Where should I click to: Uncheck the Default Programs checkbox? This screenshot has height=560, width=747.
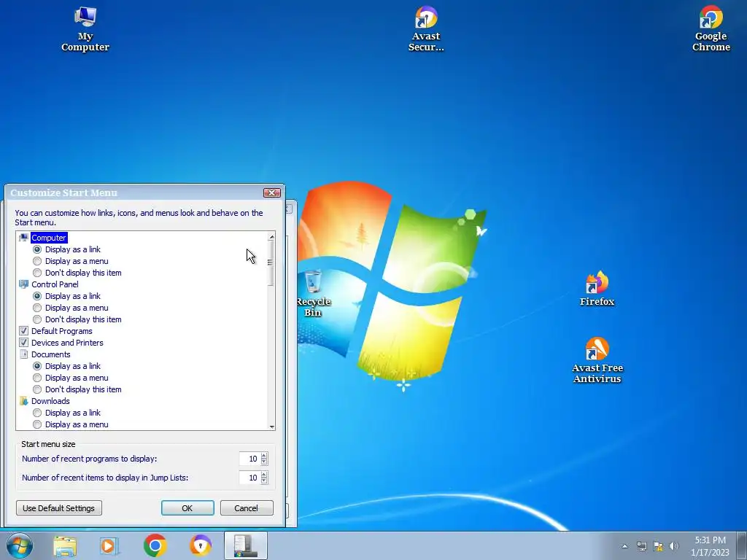pyautogui.click(x=24, y=331)
